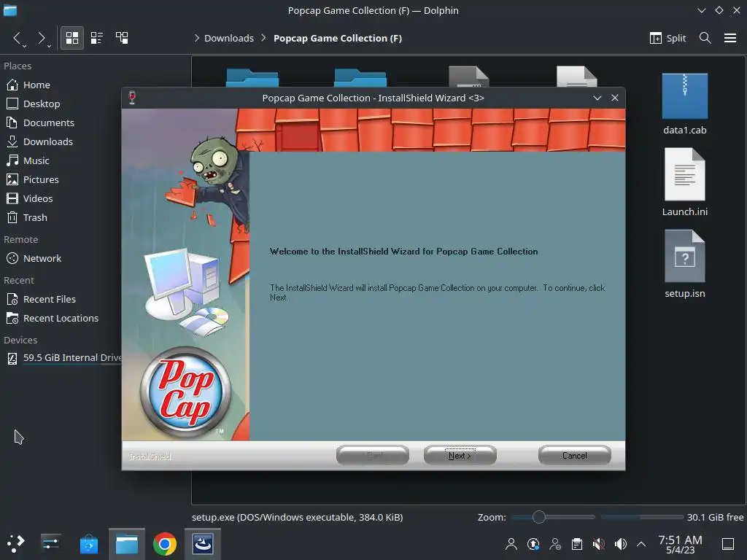747x560 pixels.
Task: Switch to Icons view mode
Action: 72,38
